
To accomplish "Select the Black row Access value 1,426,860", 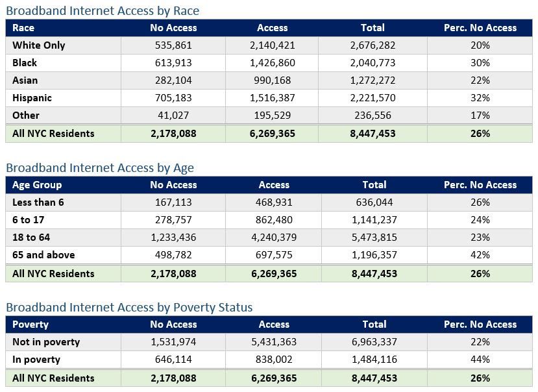I will (273, 63).
